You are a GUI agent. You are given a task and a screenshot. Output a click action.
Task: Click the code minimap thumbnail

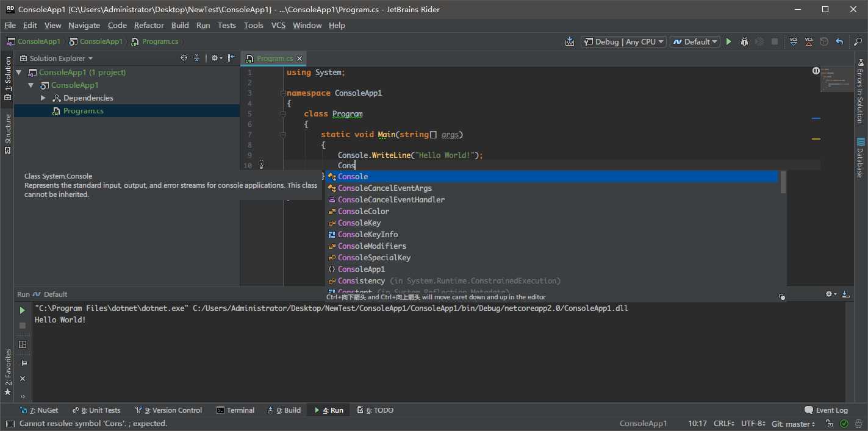click(x=837, y=79)
